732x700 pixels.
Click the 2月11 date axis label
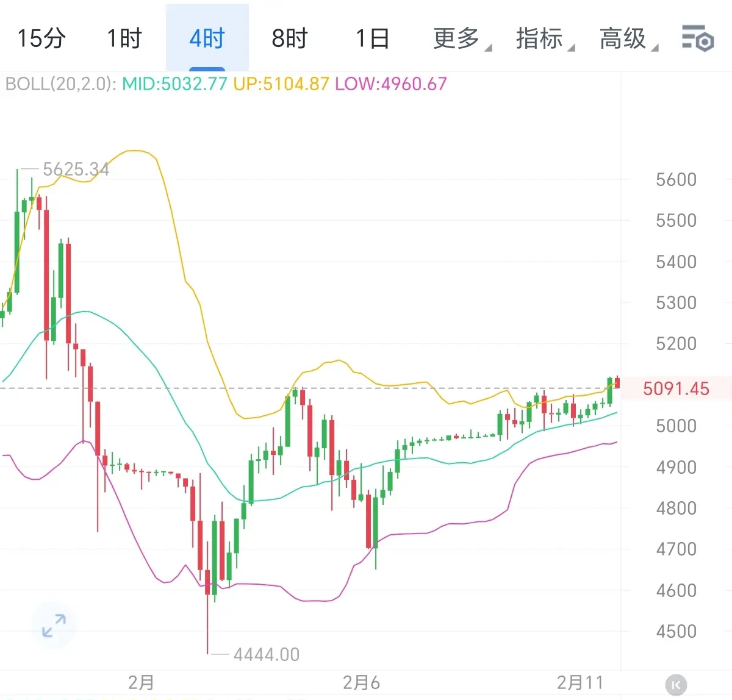coord(580,682)
